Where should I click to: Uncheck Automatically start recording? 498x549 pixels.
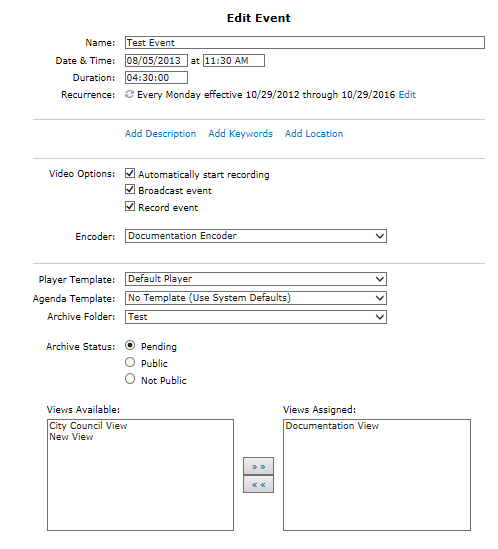130,173
